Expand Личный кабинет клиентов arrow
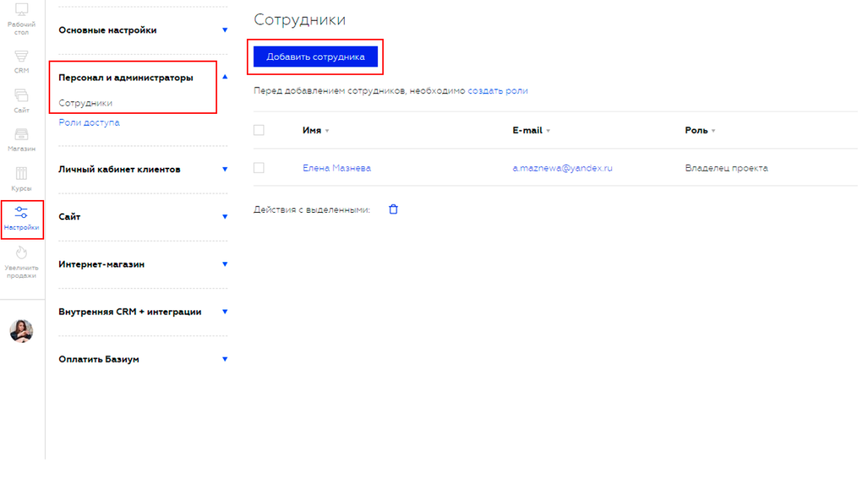The width and height of the screenshot is (868, 489). click(x=224, y=169)
